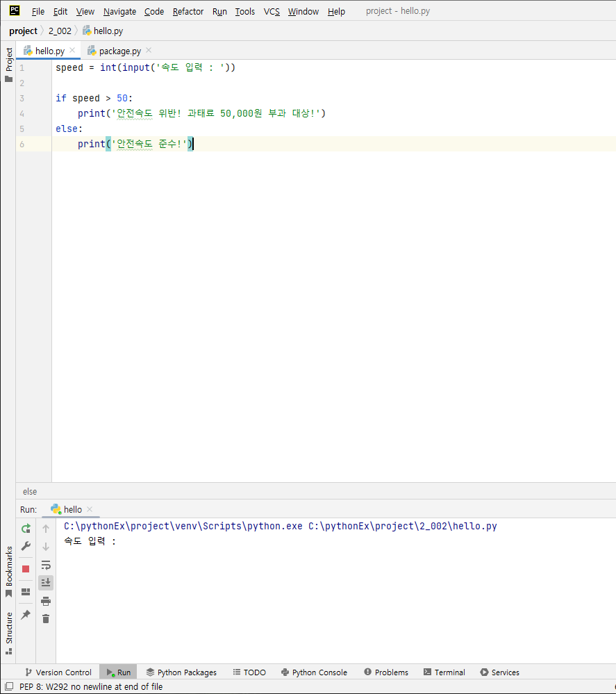Open the Python Console tool window
Viewport: 616px width, 694px height.
[314, 672]
